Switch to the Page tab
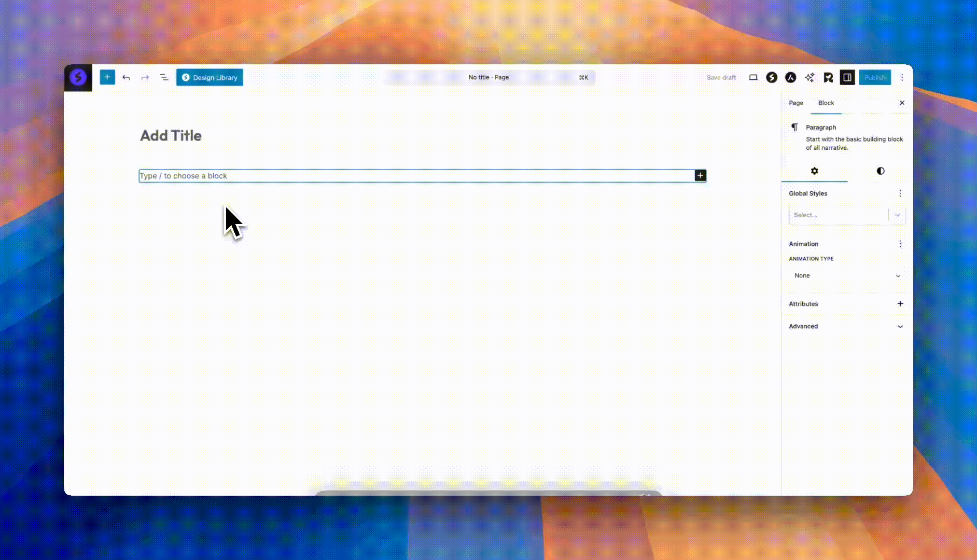Viewport: 977px width, 560px height. [x=795, y=103]
